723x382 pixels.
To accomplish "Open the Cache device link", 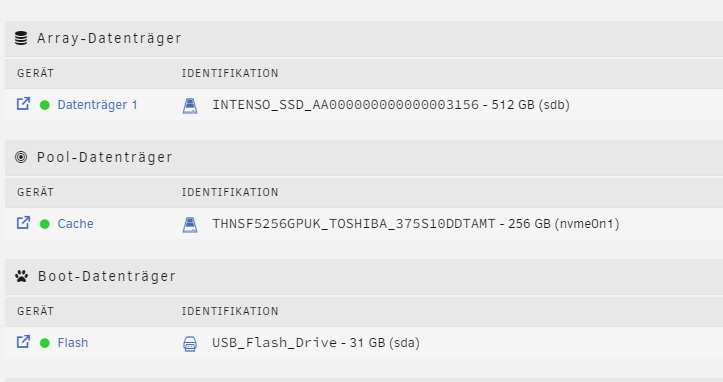I will pos(75,224).
